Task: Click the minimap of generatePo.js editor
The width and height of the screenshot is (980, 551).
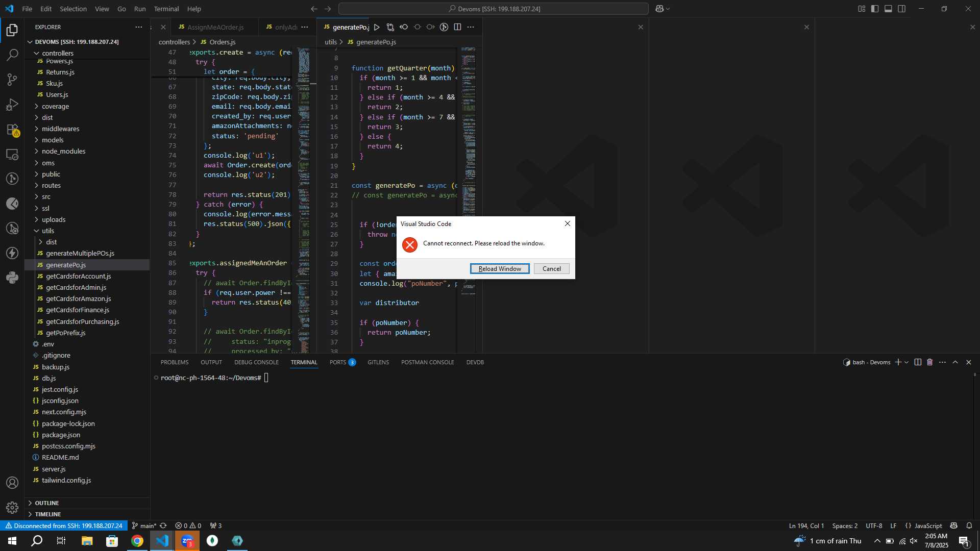Action: coord(468,199)
